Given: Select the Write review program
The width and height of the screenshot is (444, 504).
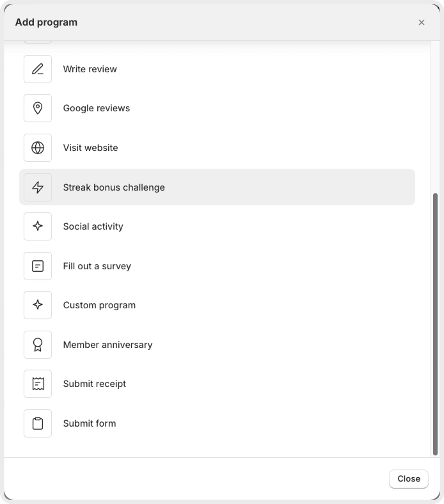Looking at the screenshot, I should (x=218, y=69).
